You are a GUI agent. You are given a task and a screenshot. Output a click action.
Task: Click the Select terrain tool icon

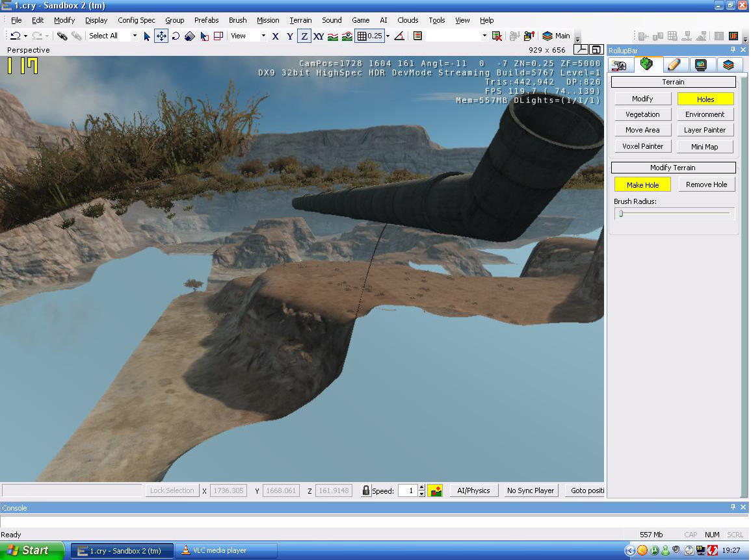coord(205,36)
